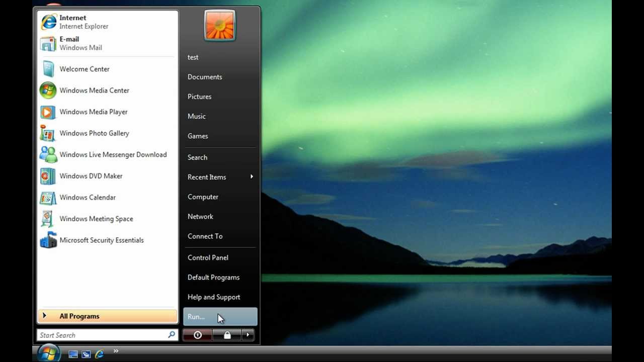Click Windows Live Messenger Download label

pos(113,154)
